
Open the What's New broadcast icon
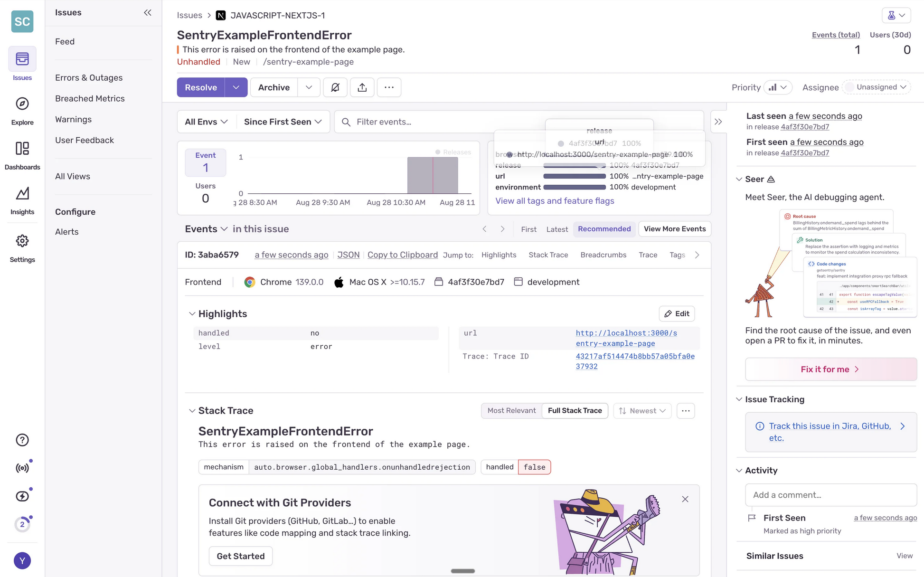(x=22, y=468)
